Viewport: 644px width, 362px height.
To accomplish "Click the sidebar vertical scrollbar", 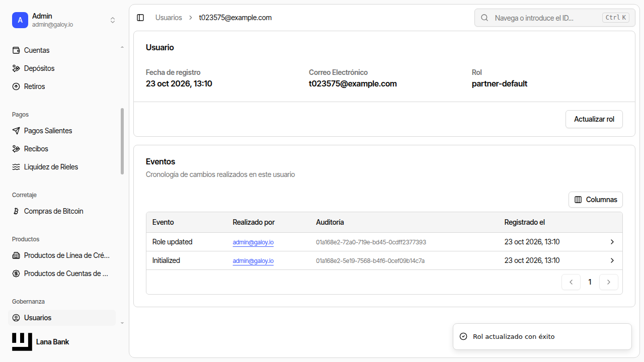I will point(122,141).
